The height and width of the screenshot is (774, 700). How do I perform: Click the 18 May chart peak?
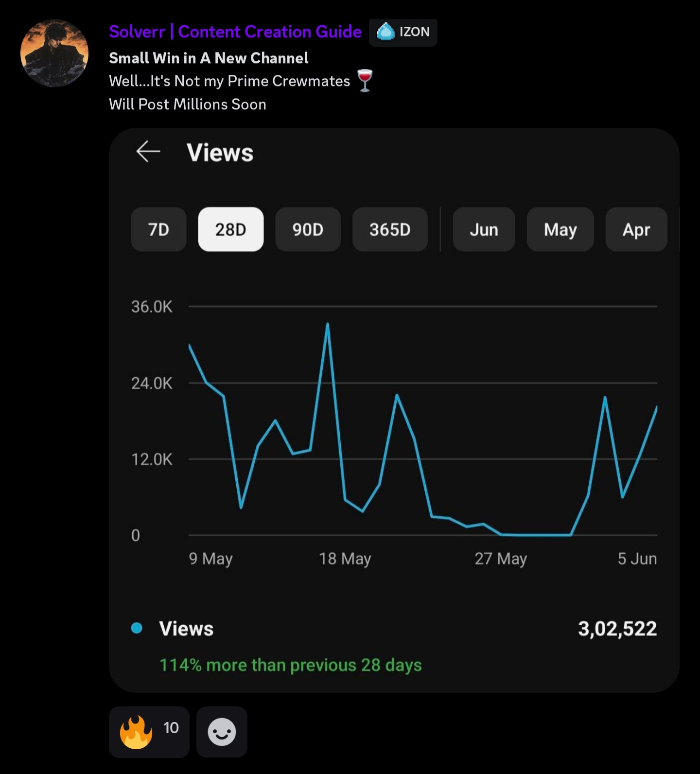click(328, 324)
